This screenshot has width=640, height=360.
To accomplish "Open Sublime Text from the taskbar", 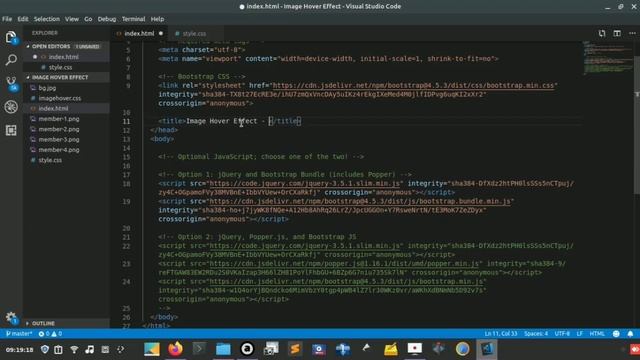I will [295, 349].
